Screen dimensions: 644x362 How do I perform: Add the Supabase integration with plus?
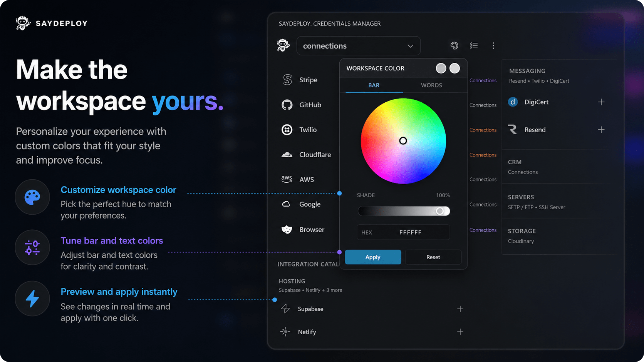[x=460, y=309]
